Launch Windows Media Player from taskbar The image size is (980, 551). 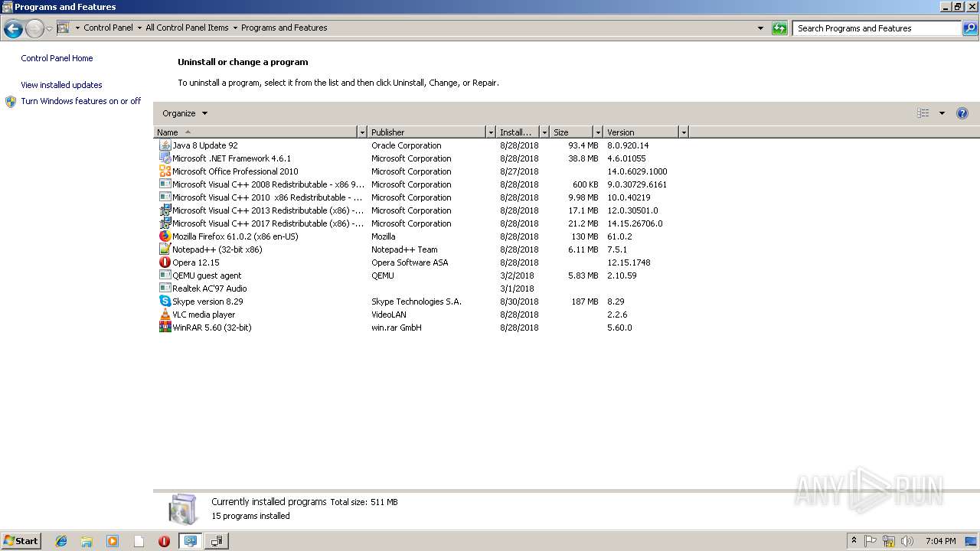coord(113,541)
